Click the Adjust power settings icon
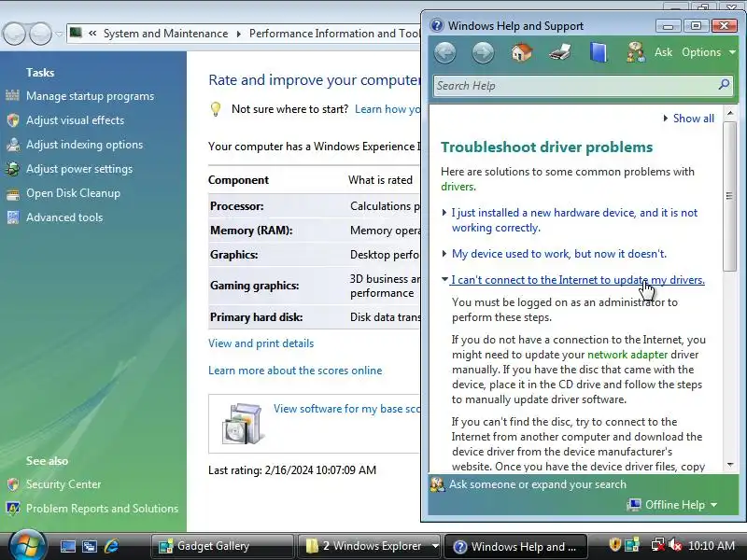The height and width of the screenshot is (560, 747). coord(13,169)
